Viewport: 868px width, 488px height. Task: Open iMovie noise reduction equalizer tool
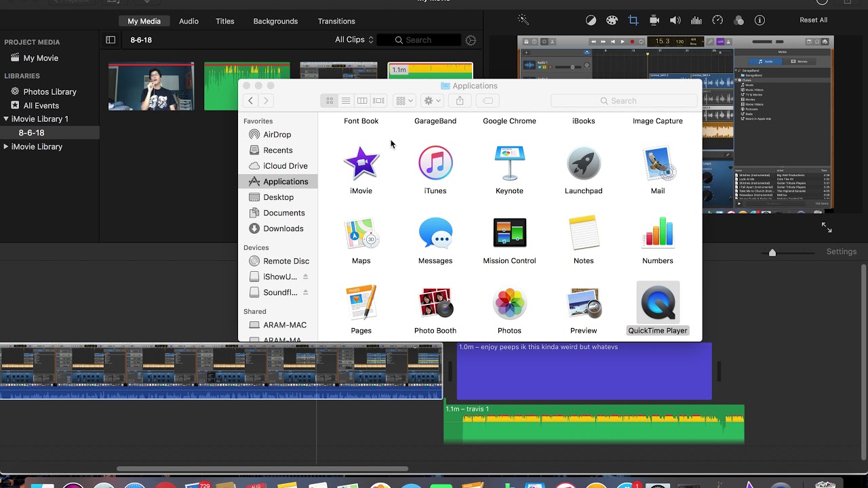point(696,20)
